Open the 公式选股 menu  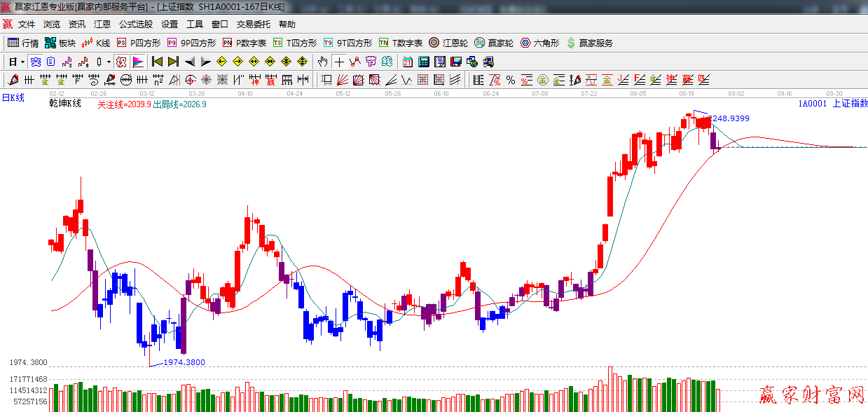coord(135,25)
